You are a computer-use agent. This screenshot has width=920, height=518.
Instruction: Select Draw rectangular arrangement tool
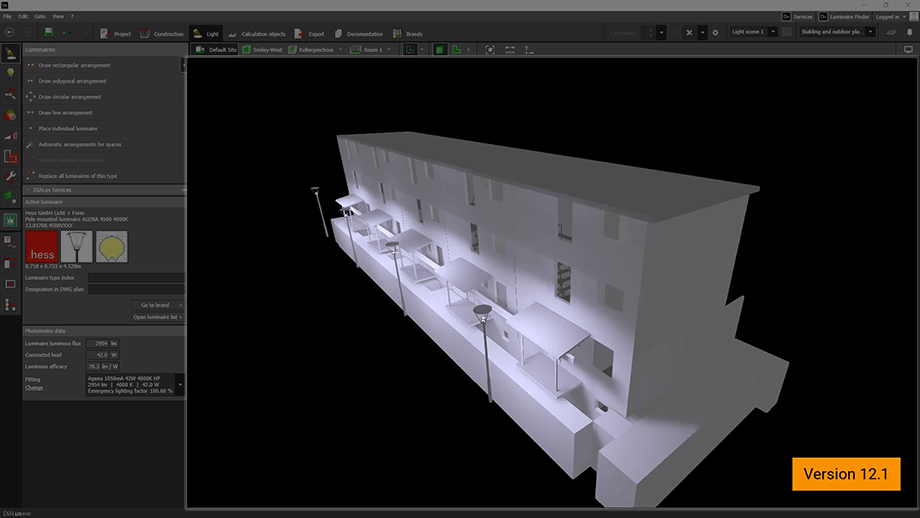[74, 65]
